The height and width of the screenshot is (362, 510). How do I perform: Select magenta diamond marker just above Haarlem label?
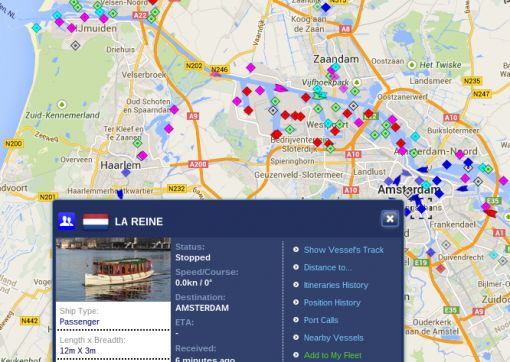pyautogui.click(x=143, y=155)
